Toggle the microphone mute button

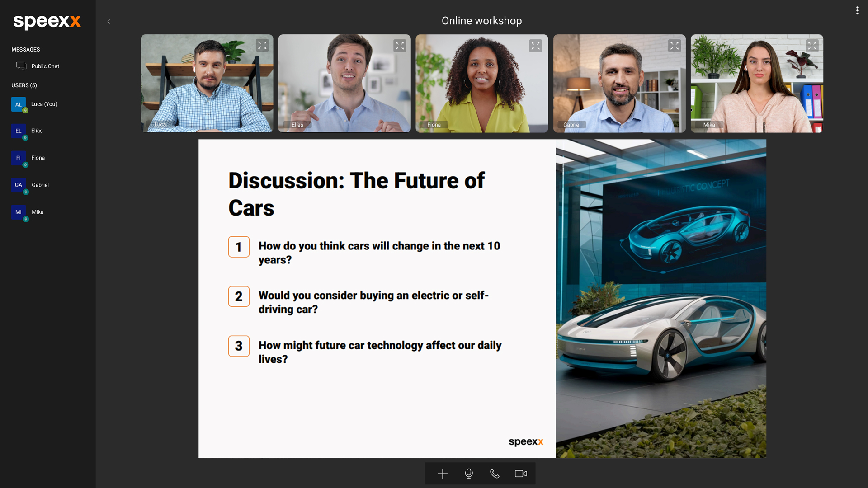[469, 474]
